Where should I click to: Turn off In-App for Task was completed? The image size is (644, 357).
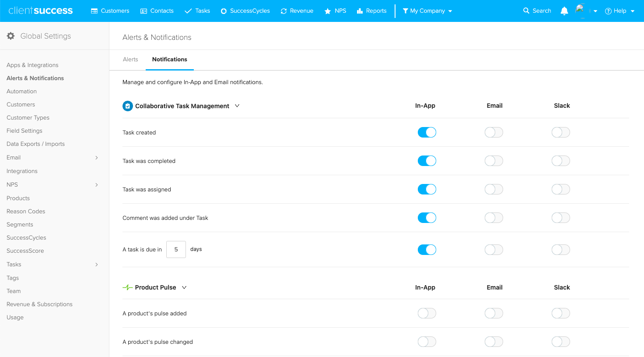tap(427, 161)
